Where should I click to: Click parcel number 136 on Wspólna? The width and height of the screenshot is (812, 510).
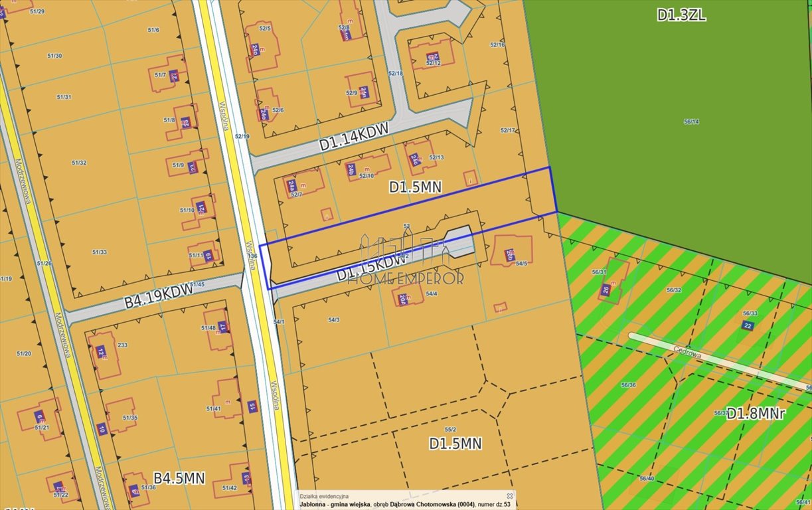coord(252,256)
